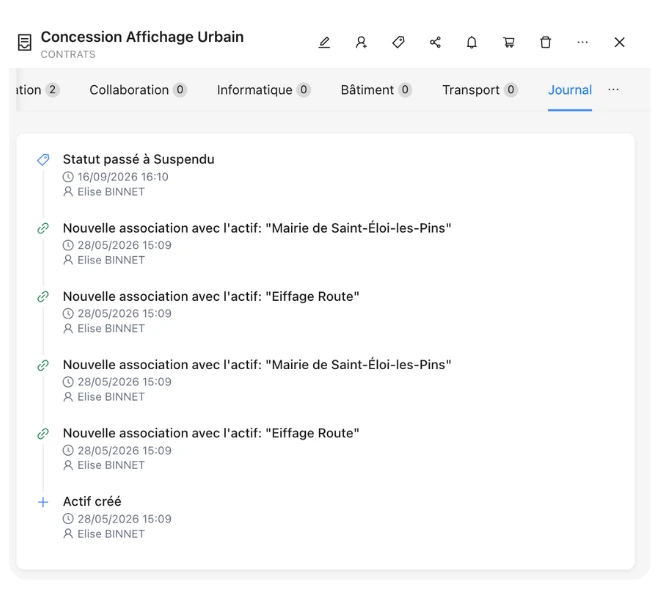Click the Statut passé à Suspendu entry
This screenshot has height=600, width=660.
point(138,160)
